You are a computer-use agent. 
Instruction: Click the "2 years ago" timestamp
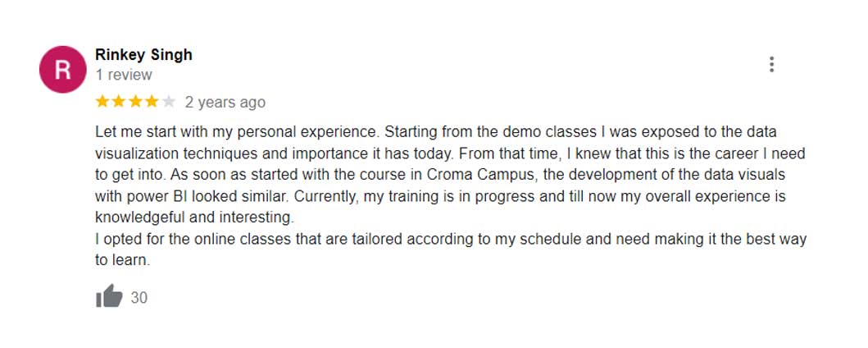pyautogui.click(x=225, y=103)
